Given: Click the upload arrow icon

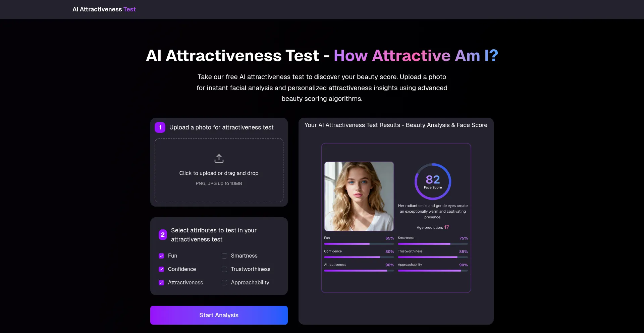Looking at the screenshot, I should [219, 158].
